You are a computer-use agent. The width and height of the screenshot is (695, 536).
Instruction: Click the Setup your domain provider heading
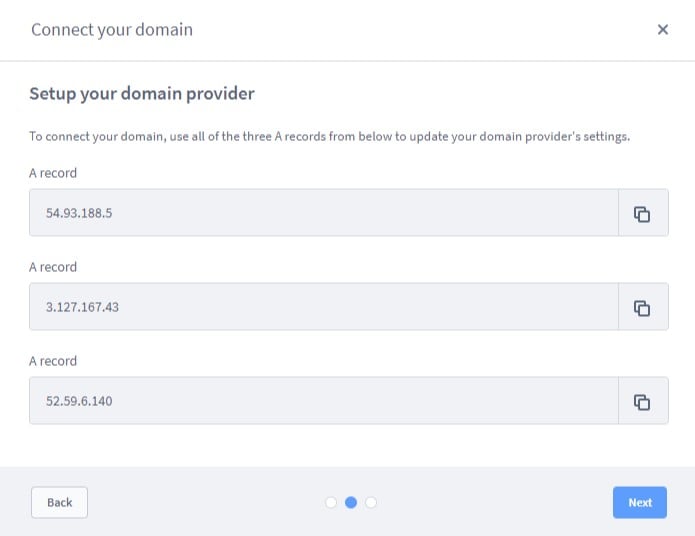[x=142, y=94]
